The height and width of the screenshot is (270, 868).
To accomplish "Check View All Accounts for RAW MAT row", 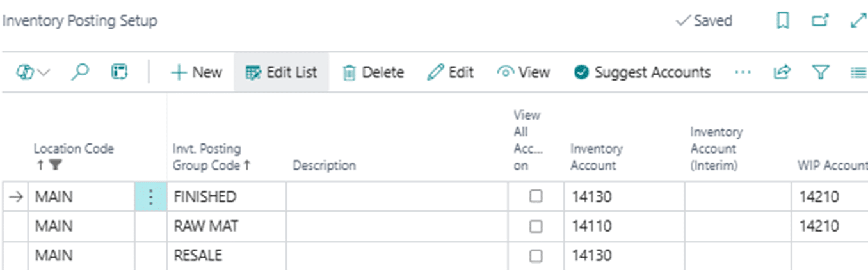I will point(536,226).
